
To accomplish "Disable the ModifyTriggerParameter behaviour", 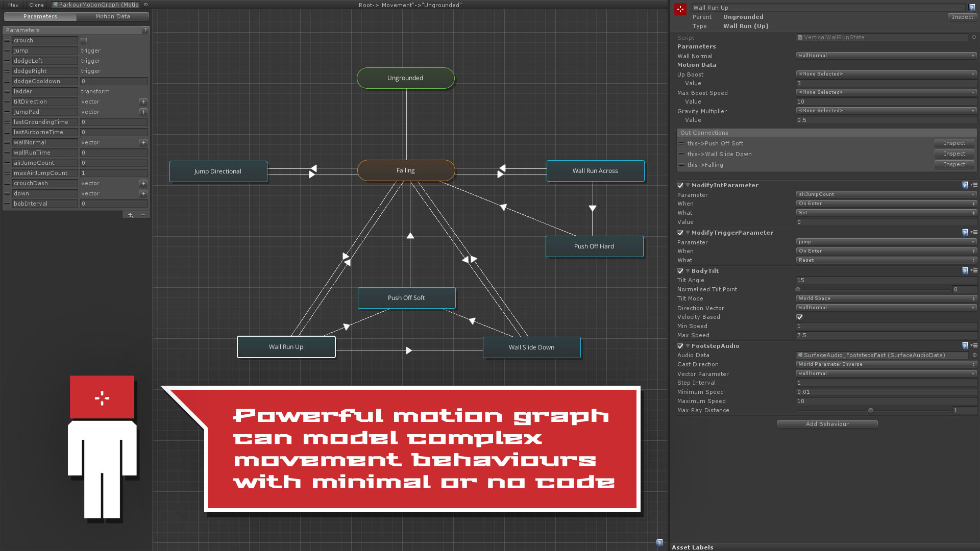I will pos(680,233).
